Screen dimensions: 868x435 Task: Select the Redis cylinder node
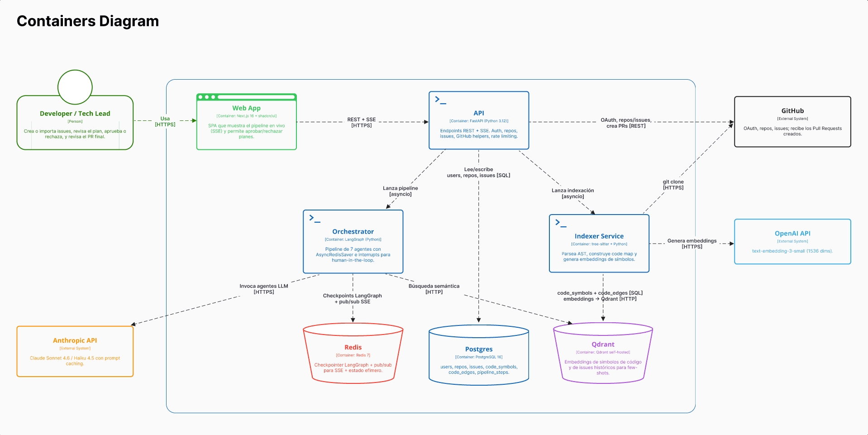click(353, 354)
